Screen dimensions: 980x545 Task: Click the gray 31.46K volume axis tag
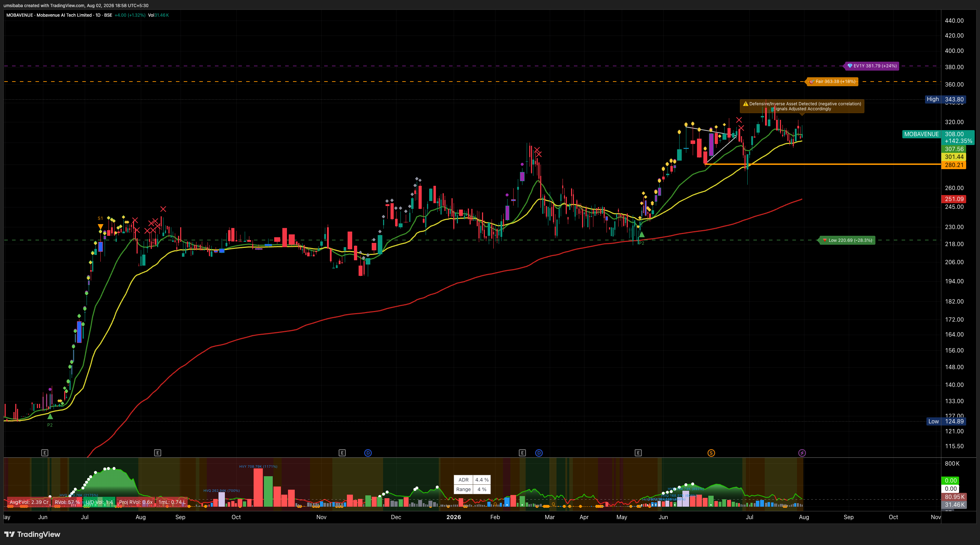pos(954,505)
